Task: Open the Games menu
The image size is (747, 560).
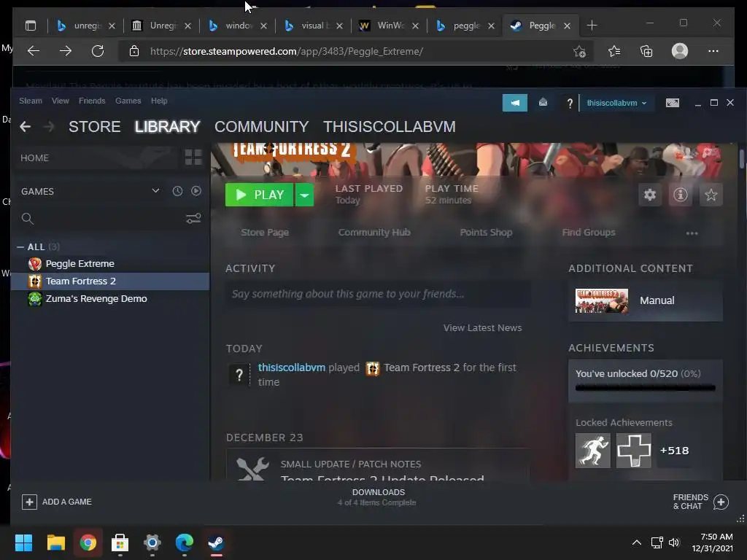Action: [128, 101]
